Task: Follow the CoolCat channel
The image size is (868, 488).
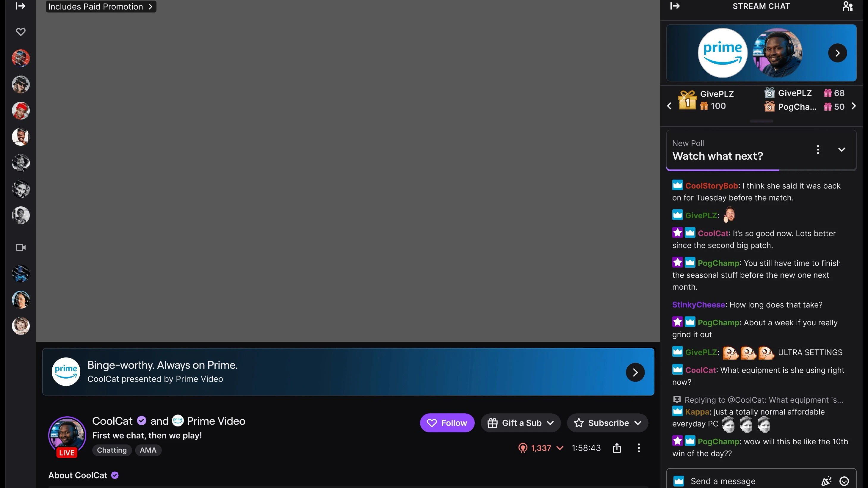Action: (447, 423)
